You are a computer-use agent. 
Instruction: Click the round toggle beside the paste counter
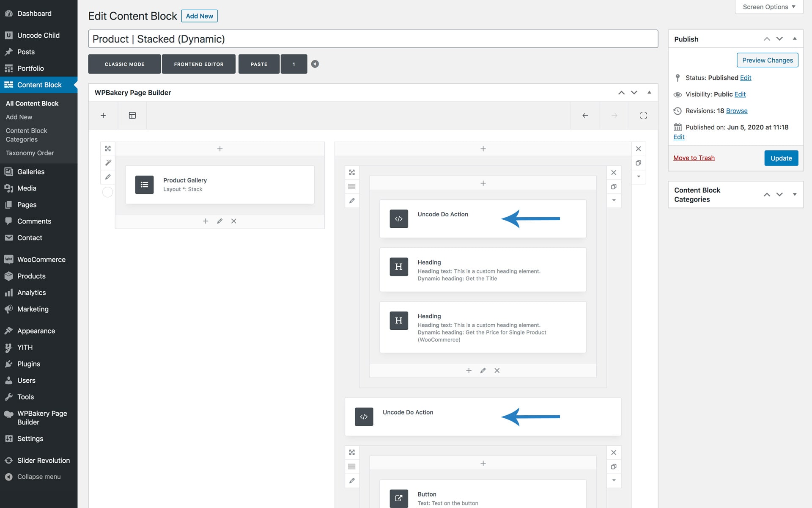coord(315,64)
